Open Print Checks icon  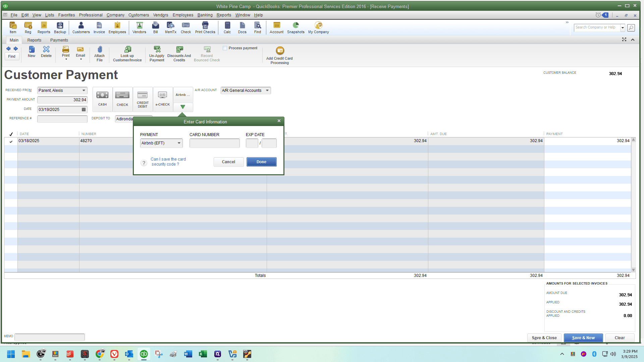[205, 27]
